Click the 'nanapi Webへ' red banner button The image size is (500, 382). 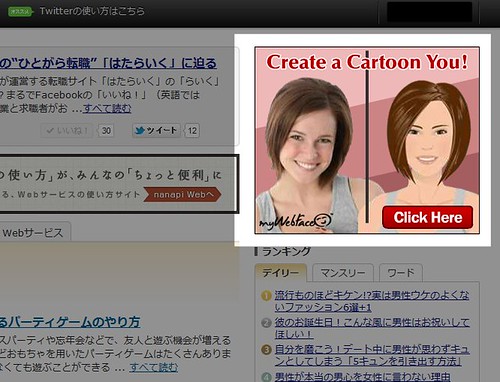(x=182, y=195)
